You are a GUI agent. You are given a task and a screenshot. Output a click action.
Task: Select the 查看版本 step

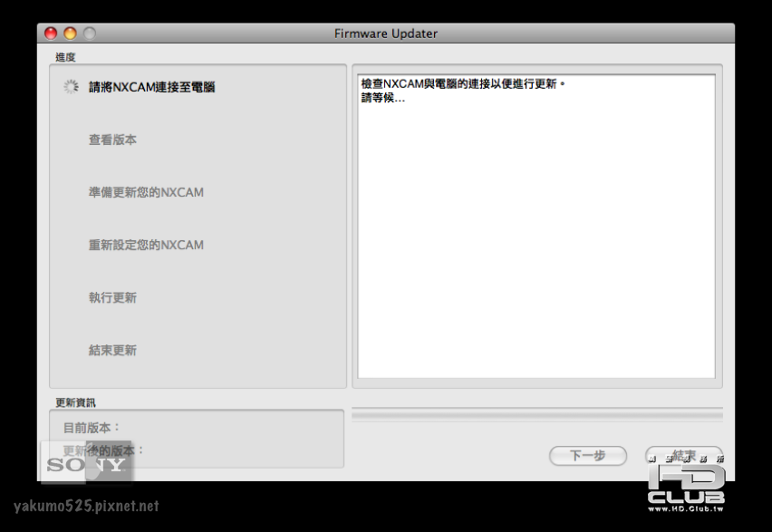pos(112,140)
